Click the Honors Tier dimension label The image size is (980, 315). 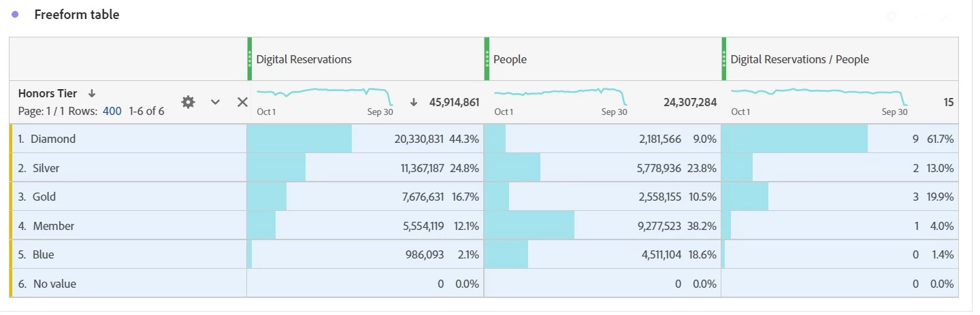(x=48, y=93)
